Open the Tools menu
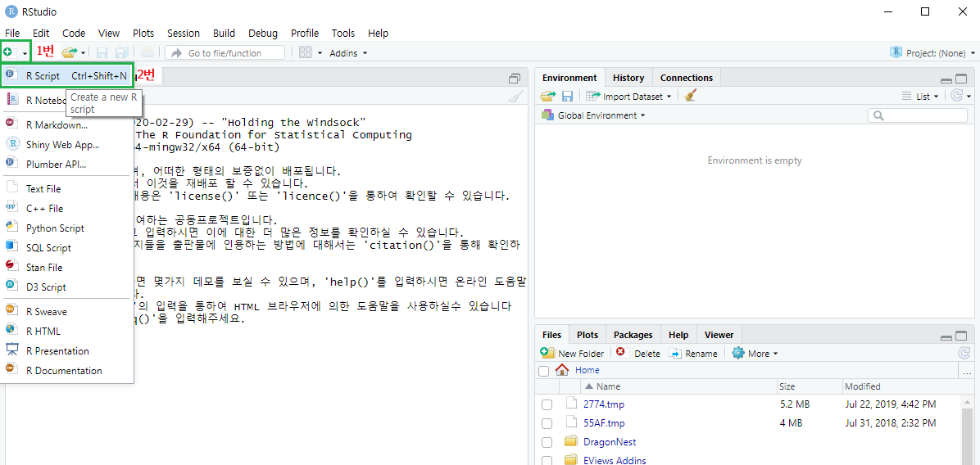 coord(343,33)
